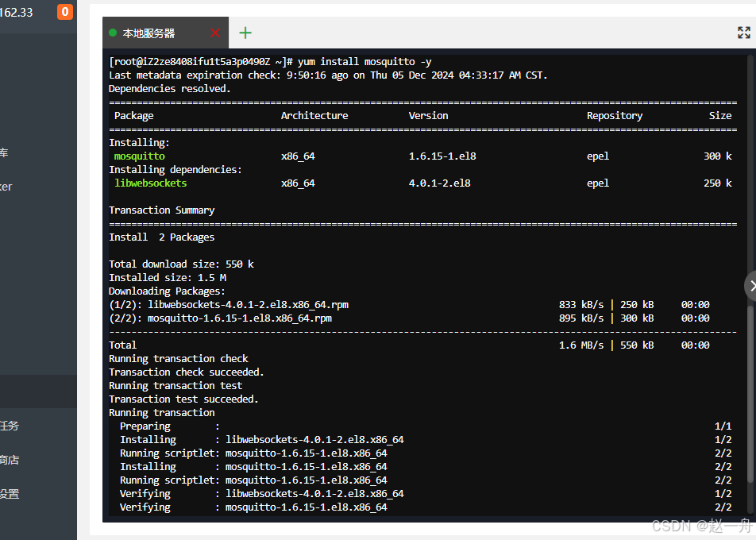Click 'Total download size: 550 k' line
Image resolution: width=756 pixels, height=540 pixels.
[x=181, y=264]
